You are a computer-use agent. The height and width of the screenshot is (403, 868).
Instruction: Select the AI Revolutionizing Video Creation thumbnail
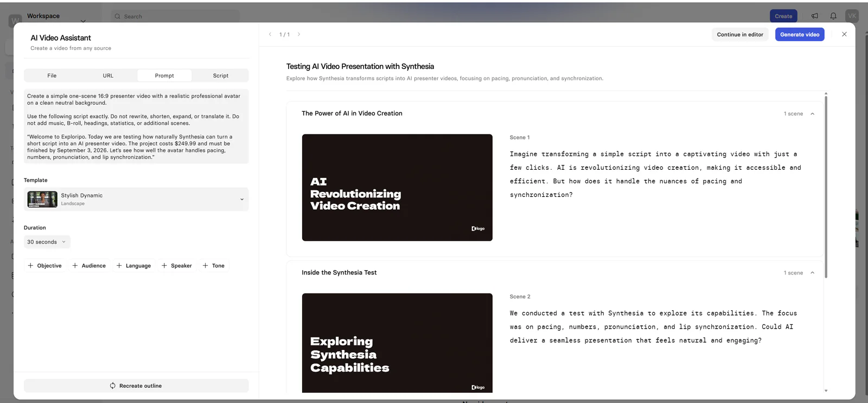tap(397, 188)
